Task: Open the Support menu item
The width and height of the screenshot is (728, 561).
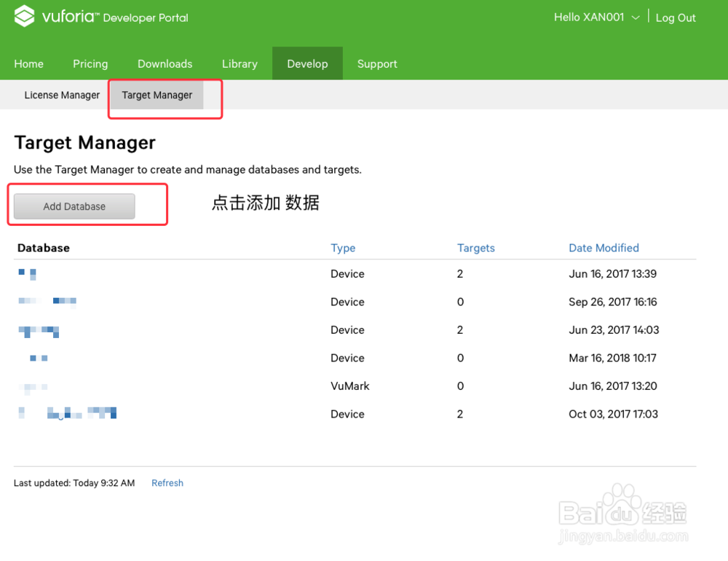Action: pos(377,63)
